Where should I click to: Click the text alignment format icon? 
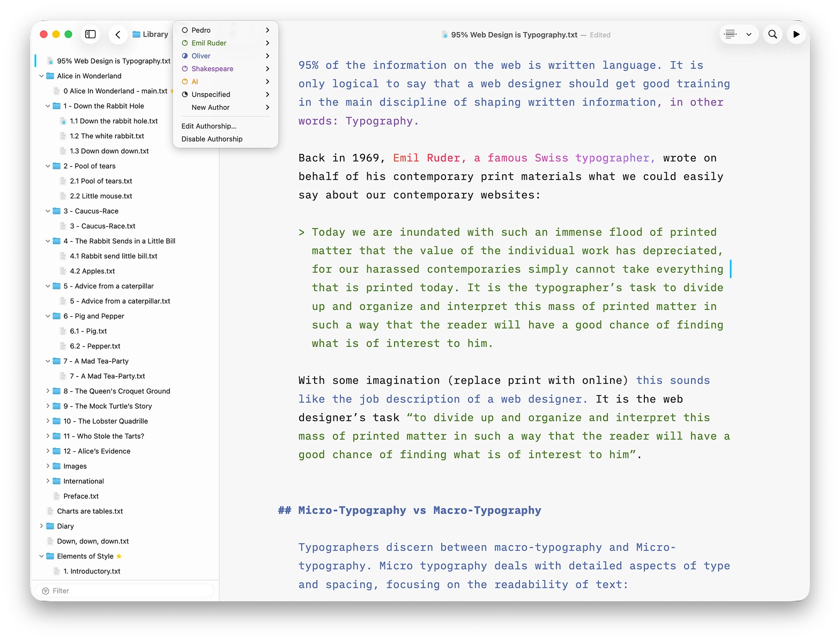[x=730, y=34]
